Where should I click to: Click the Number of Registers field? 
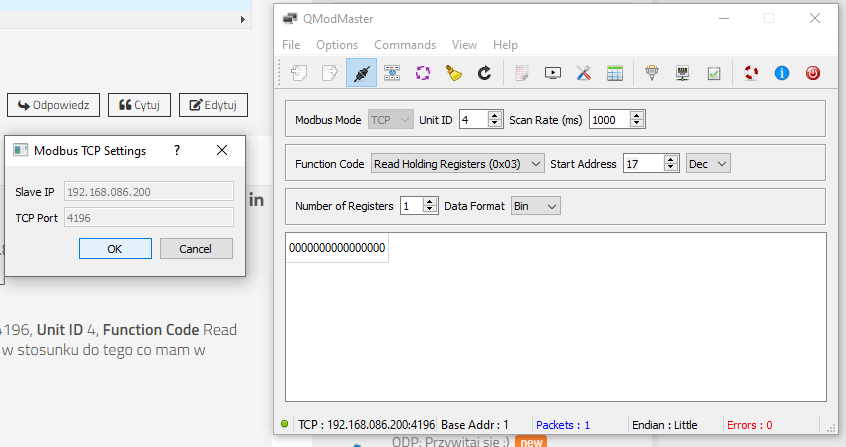pyautogui.click(x=411, y=206)
